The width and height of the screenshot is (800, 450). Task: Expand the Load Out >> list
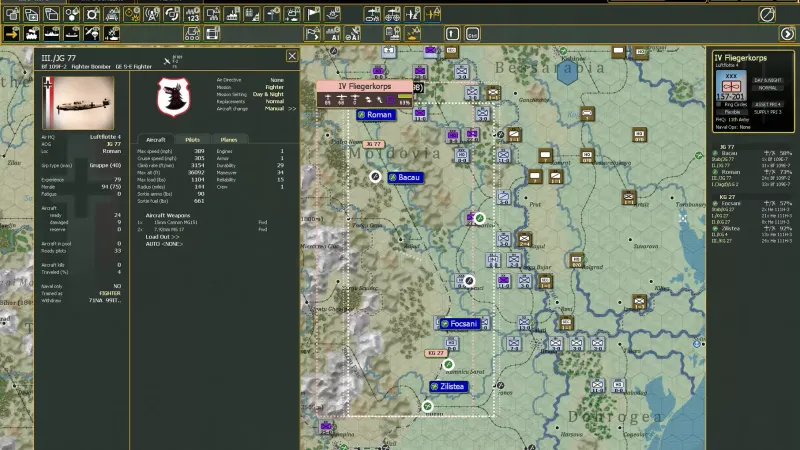point(162,237)
